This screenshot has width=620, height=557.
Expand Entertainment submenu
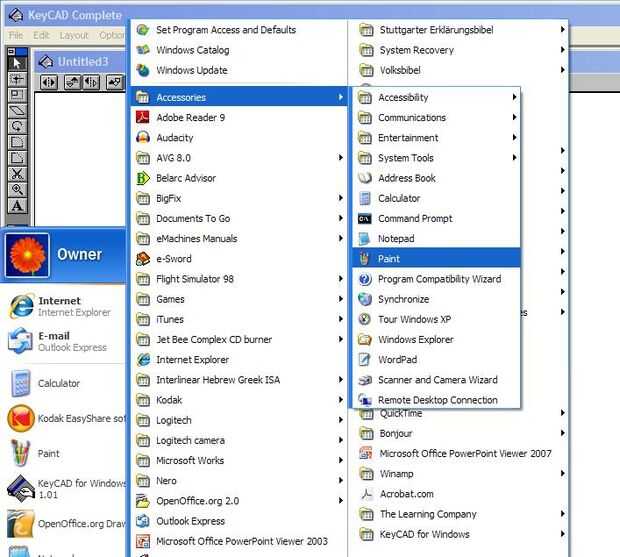pyautogui.click(x=436, y=138)
